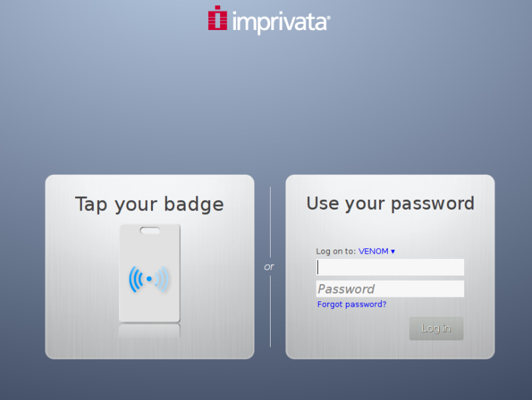Viewport: 532px width, 400px height.
Task: Click the imprivata wordmark text
Action: [x=281, y=21]
